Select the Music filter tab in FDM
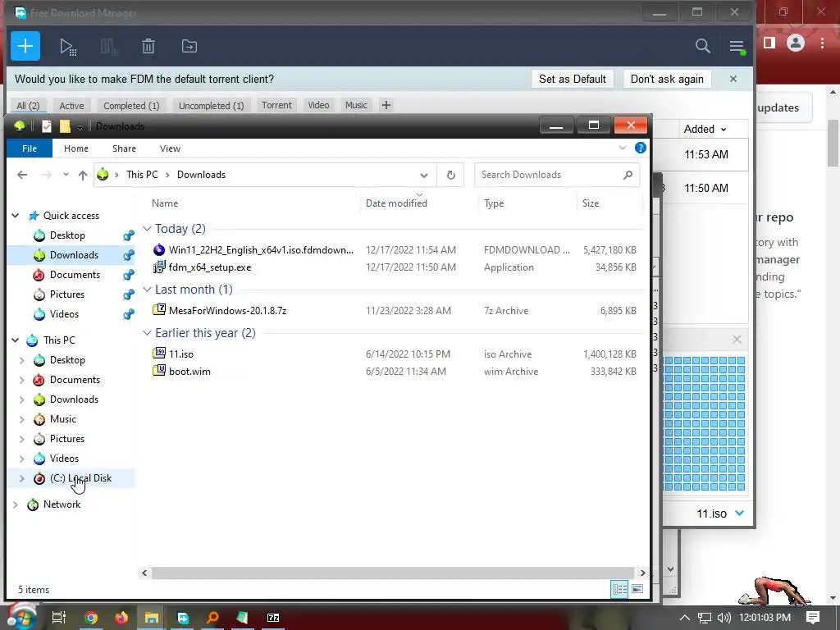Screen dimensions: 840x630 356,105
